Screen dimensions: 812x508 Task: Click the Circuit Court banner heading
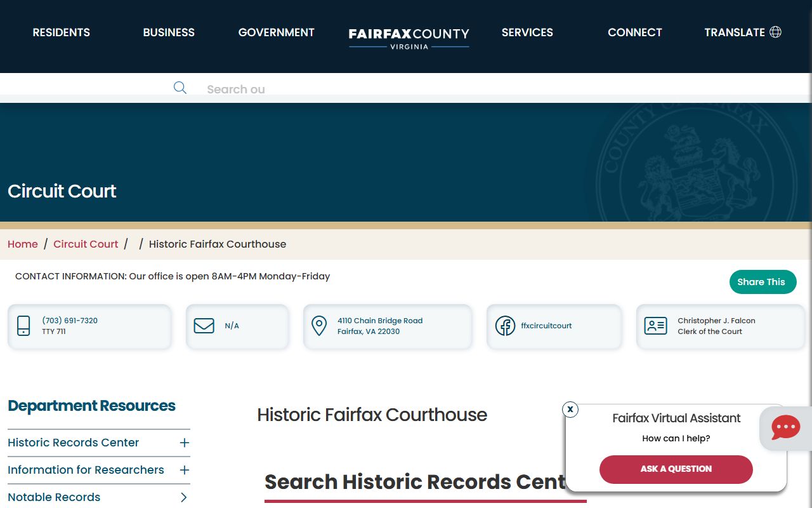click(x=62, y=191)
